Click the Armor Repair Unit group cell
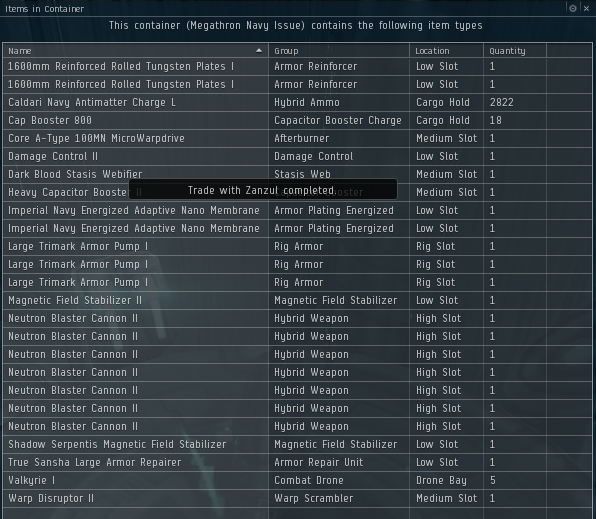The height and width of the screenshot is (519, 596). (x=339, y=462)
